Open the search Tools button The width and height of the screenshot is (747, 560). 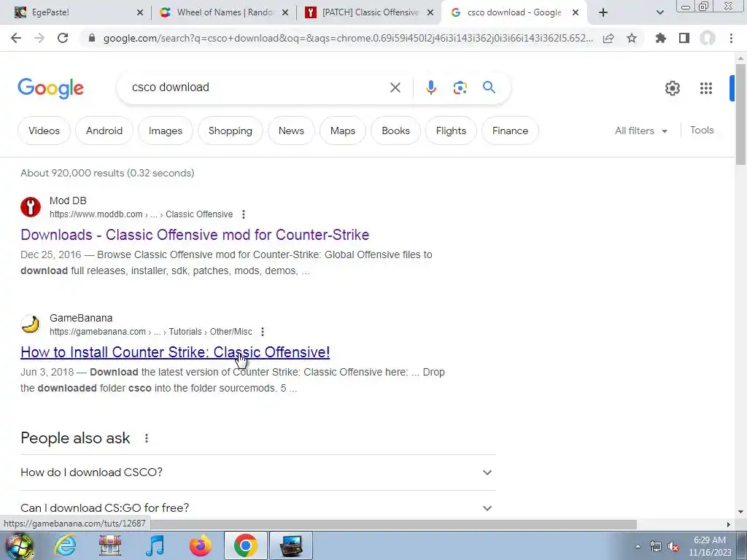tap(701, 130)
